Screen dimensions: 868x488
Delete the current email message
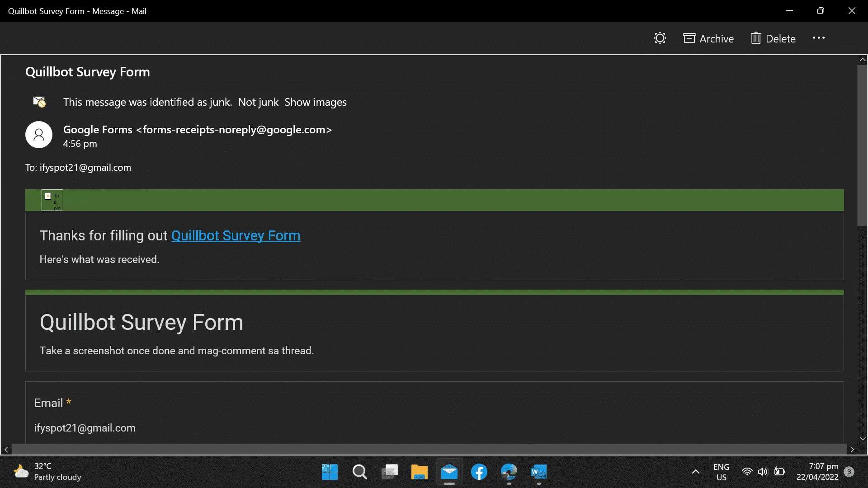pyautogui.click(x=773, y=38)
